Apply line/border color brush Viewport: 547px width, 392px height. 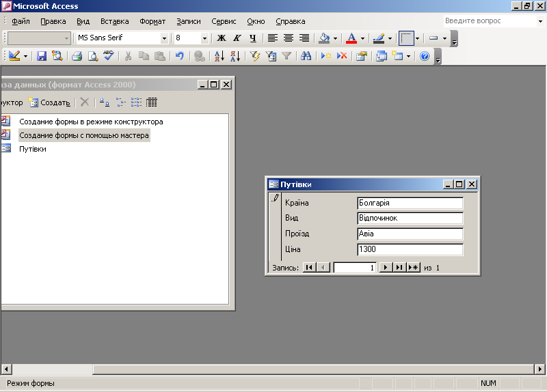click(379, 38)
